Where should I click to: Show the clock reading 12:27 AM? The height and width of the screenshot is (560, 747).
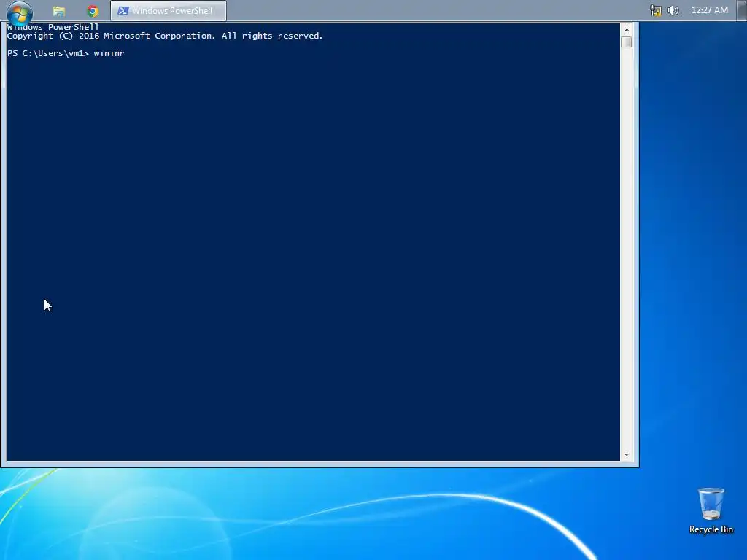click(709, 10)
